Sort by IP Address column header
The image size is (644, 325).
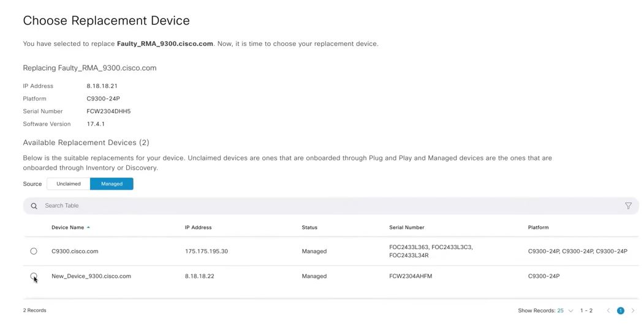pos(198,227)
